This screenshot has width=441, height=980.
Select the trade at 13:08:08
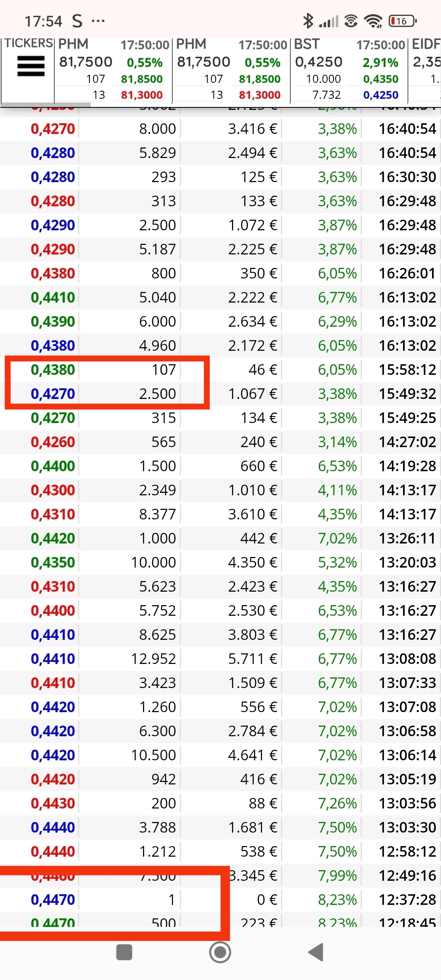220,659
